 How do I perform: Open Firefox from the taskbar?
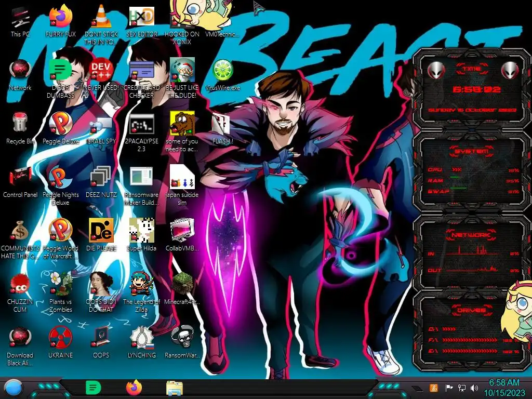click(x=134, y=388)
